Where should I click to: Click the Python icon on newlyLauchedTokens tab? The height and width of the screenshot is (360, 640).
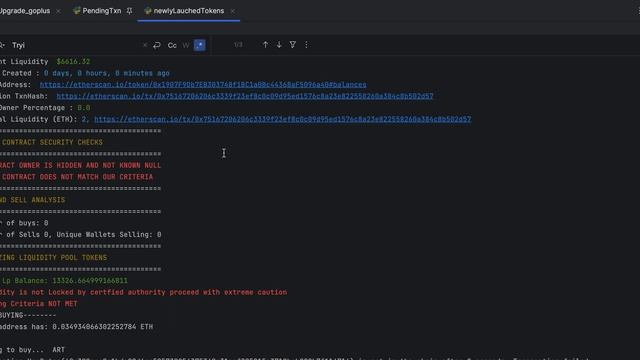point(148,11)
